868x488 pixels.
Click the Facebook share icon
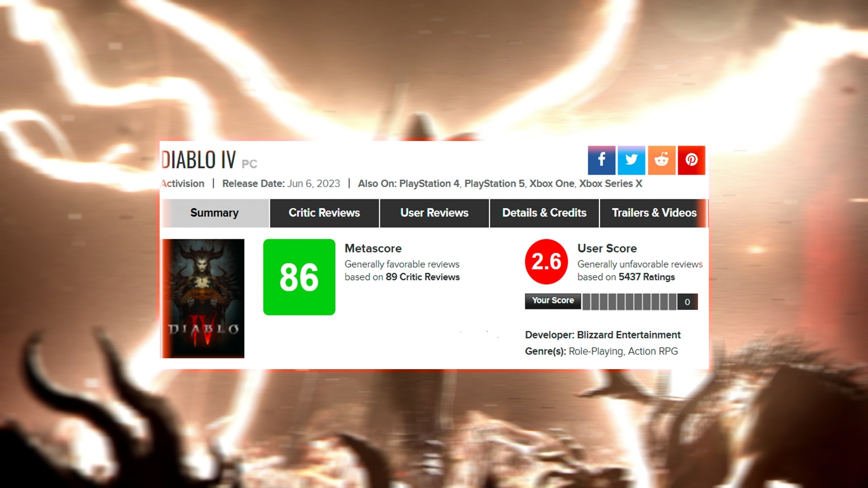coord(602,160)
